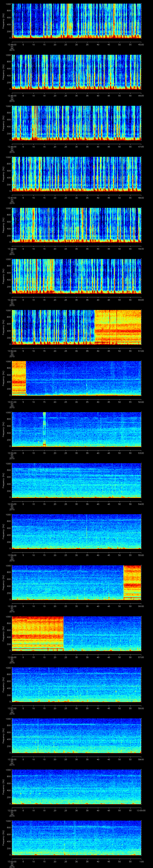
Task: Select the spectrogram panel starting at 12:44:00
Action: 77,21
